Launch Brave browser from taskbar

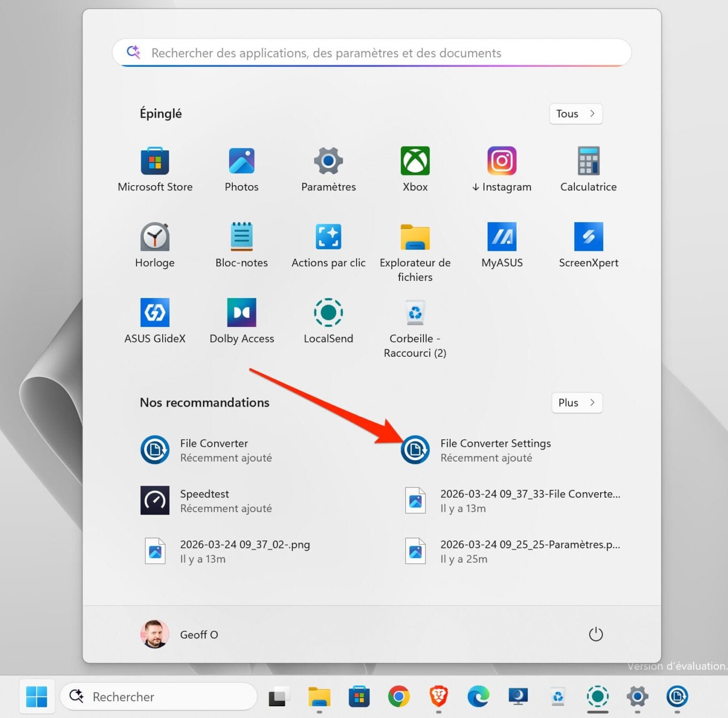tap(438, 697)
